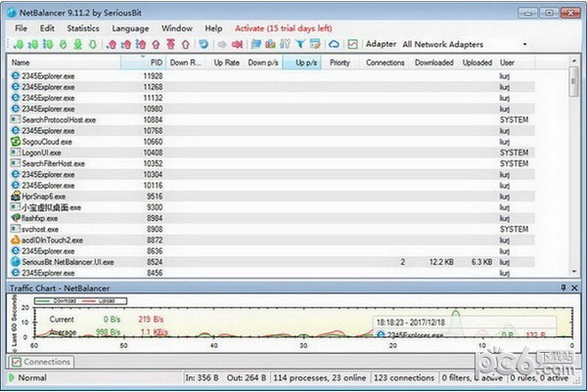Viewport: 587px width, 392px height.
Task: Click the outlined green download arrow icon
Action: coord(93,45)
